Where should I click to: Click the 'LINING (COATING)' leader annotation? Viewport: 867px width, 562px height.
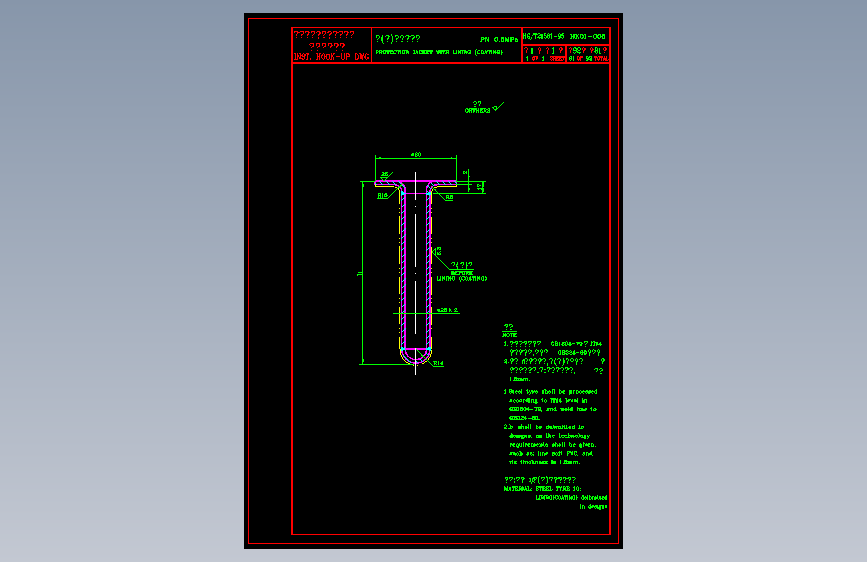462,279
